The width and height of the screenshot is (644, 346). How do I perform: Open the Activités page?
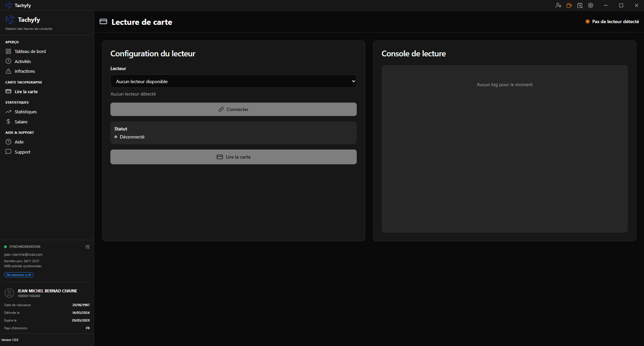coord(23,61)
